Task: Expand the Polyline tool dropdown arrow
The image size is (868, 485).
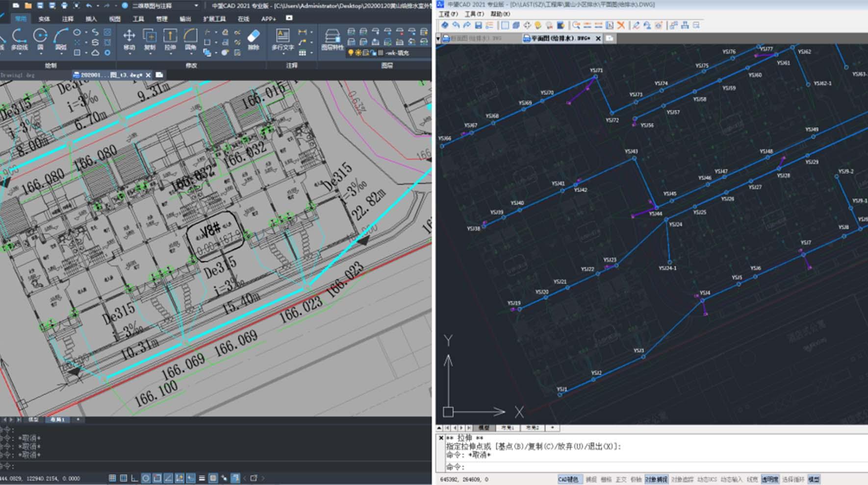Action: tap(19, 53)
